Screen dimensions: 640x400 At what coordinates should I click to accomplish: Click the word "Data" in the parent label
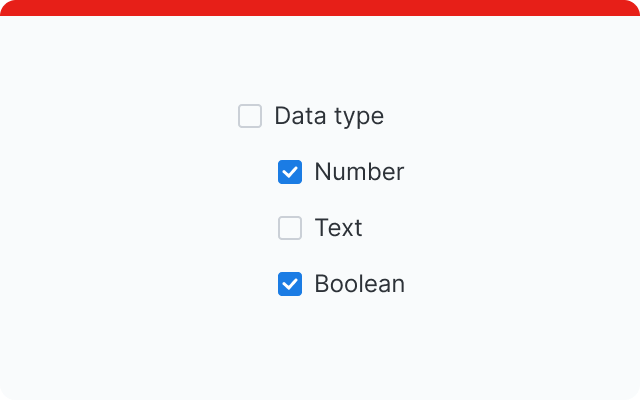pyautogui.click(x=297, y=116)
